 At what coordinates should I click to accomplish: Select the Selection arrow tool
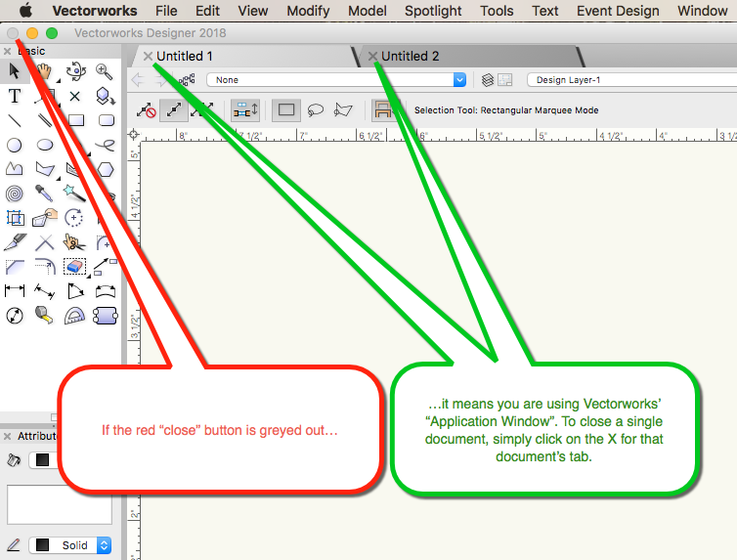tap(15, 71)
